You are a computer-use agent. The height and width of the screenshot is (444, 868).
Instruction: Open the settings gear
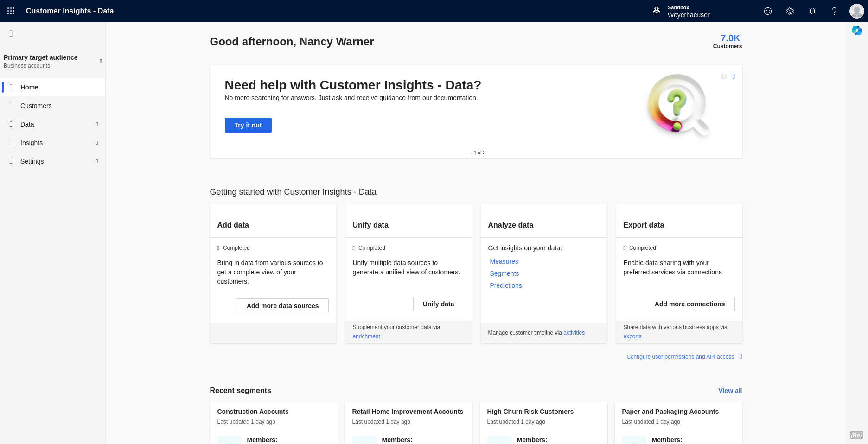pos(790,11)
